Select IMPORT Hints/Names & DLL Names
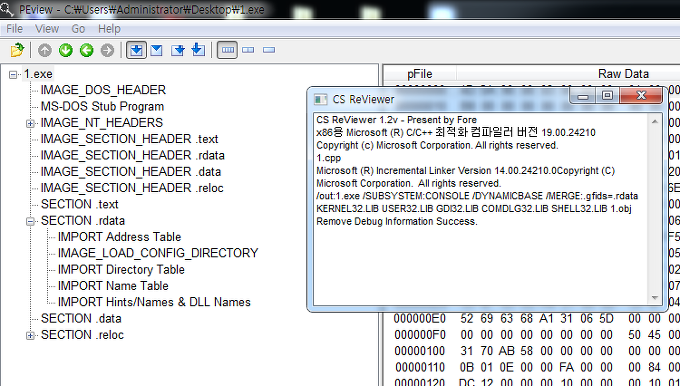Image resolution: width=680 pixels, height=386 pixels. [x=154, y=302]
